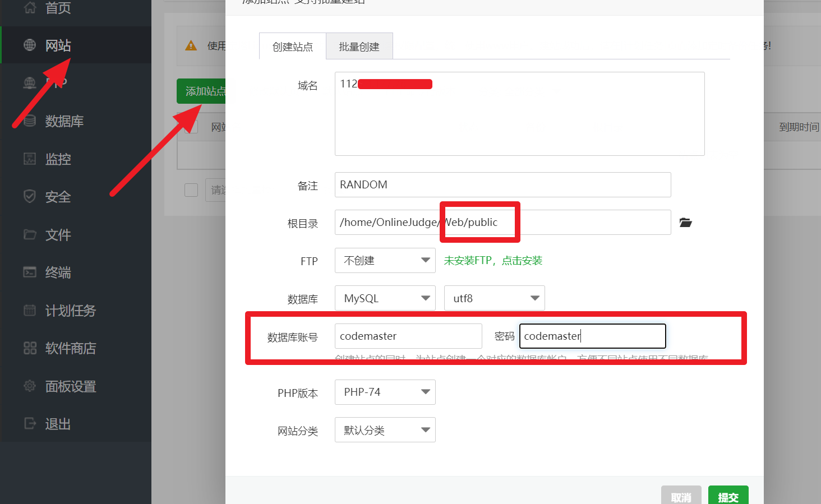The image size is (821, 504).
Task: Click the green 提交 submit button
Action: tap(728, 496)
